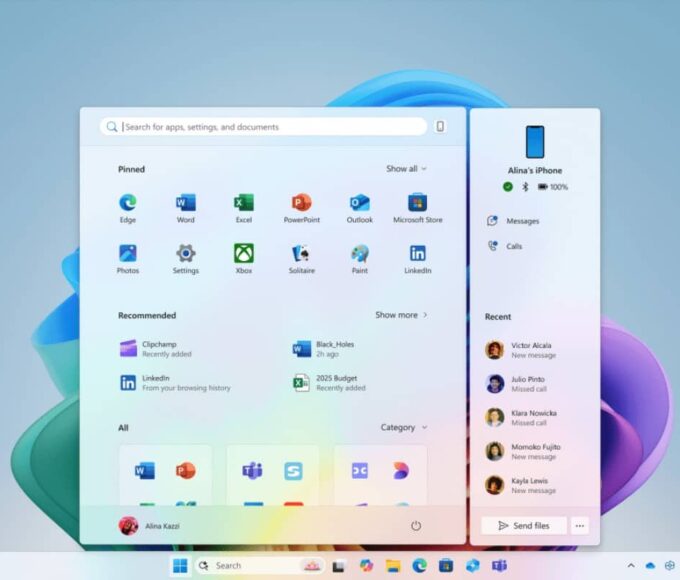Open File Explorer from the taskbar
The image size is (680, 580).
(393, 566)
